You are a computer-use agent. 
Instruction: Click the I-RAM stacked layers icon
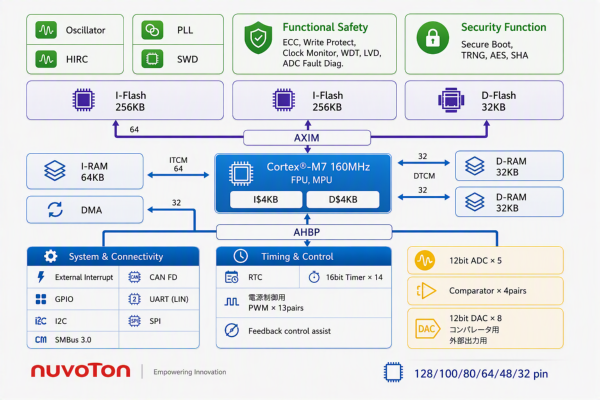coord(55,170)
